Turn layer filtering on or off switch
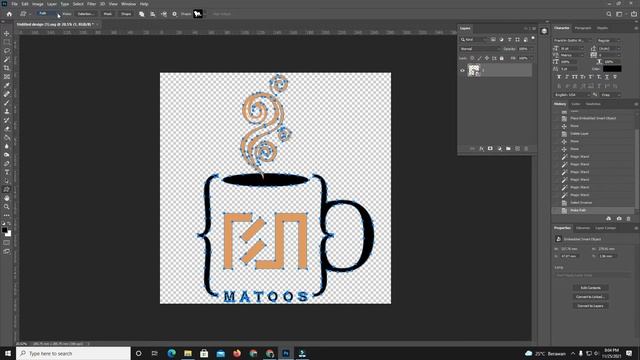The height and width of the screenshot is (360, 640). point(533,38)
